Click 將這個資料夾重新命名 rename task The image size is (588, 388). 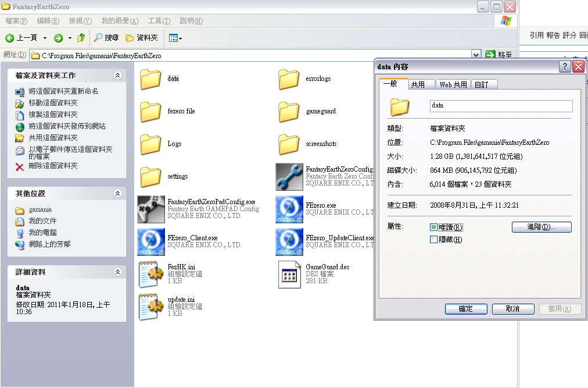[x=63, y=91]
